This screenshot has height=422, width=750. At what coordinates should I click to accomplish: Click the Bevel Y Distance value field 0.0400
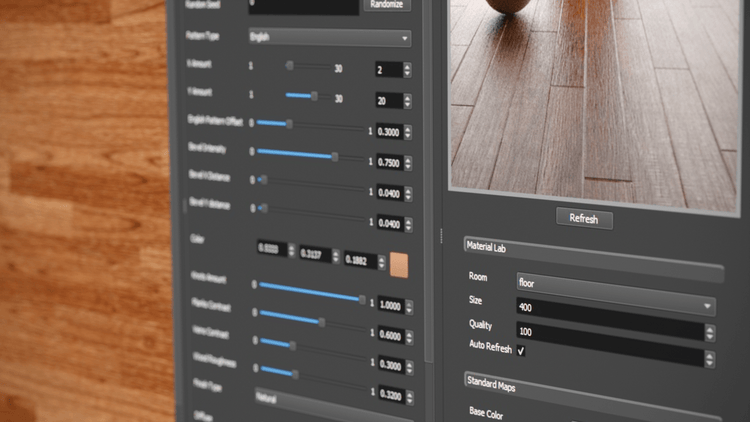[390, 223]
